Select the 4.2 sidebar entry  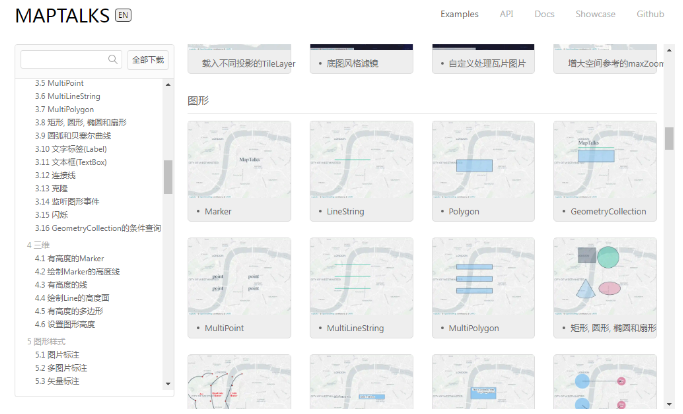coord(77,271)
